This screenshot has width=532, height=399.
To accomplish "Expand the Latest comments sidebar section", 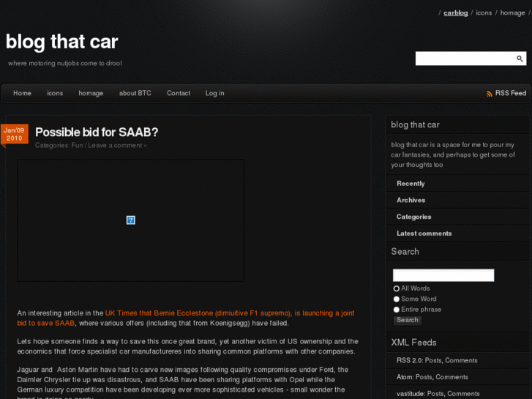I will [424, 234].
